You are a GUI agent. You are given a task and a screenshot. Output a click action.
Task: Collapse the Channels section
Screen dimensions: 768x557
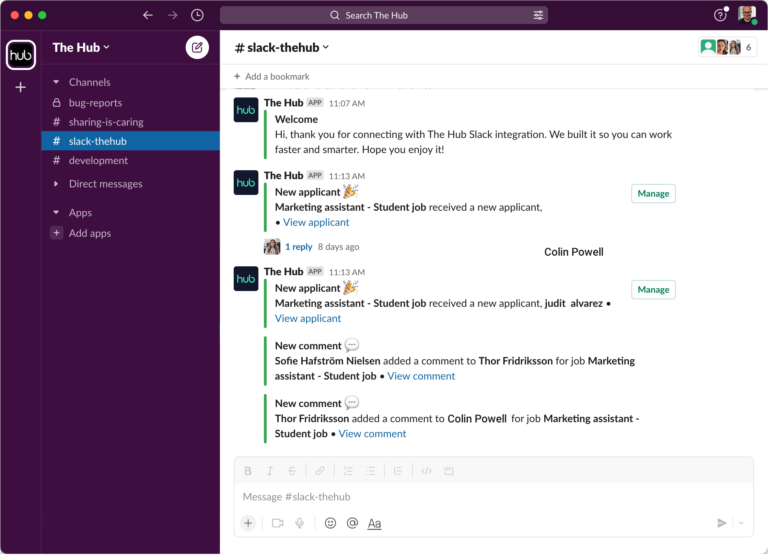click(56, 82)
